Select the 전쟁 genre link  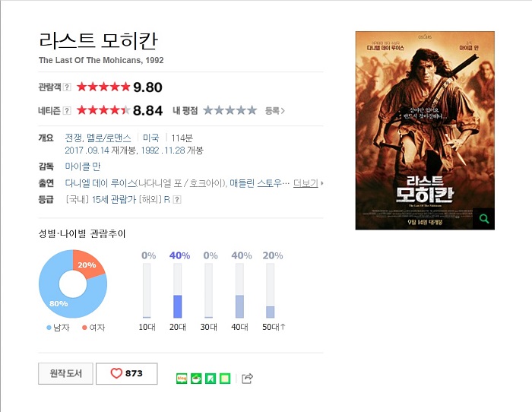point(73,138)
